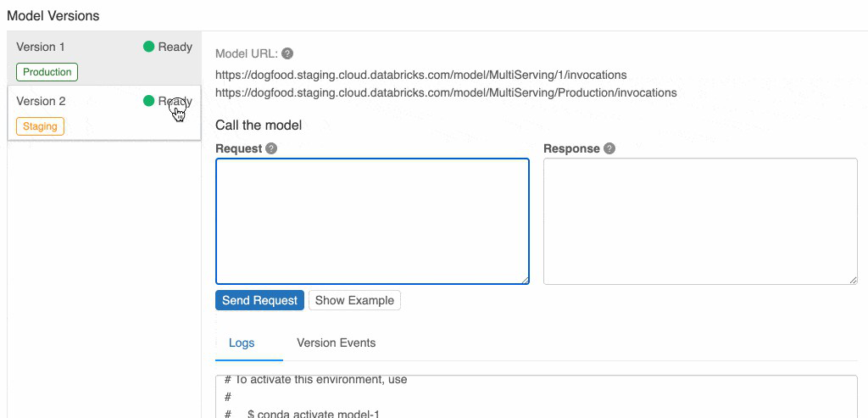Image resolution: width=868 pixels, height=418 pixels.
Task: Click Response box resize corner handle
Action: 853,280
